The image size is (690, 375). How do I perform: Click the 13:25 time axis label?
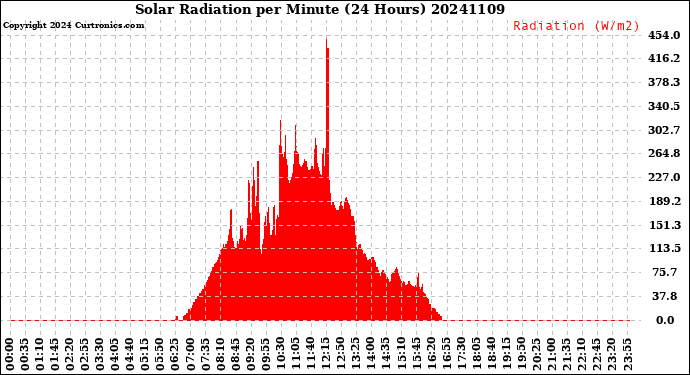pos(356,355)
